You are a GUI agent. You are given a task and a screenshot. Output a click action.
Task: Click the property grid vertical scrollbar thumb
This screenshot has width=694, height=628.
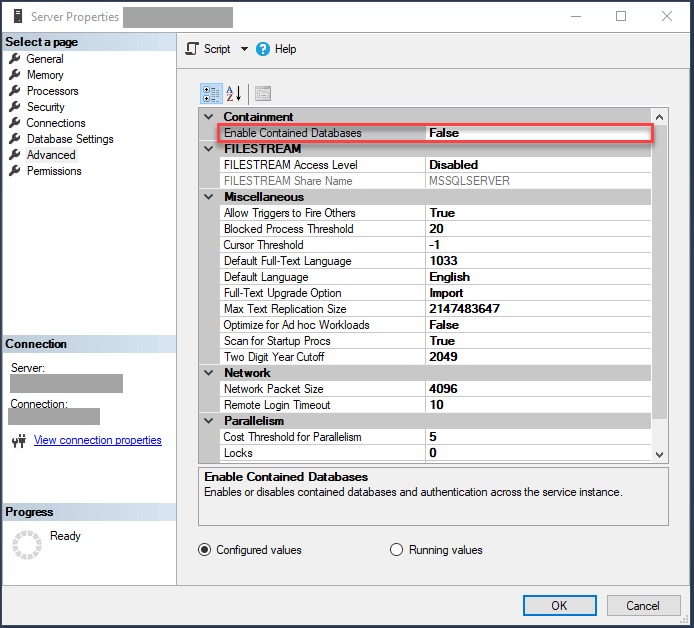[659, 271]
